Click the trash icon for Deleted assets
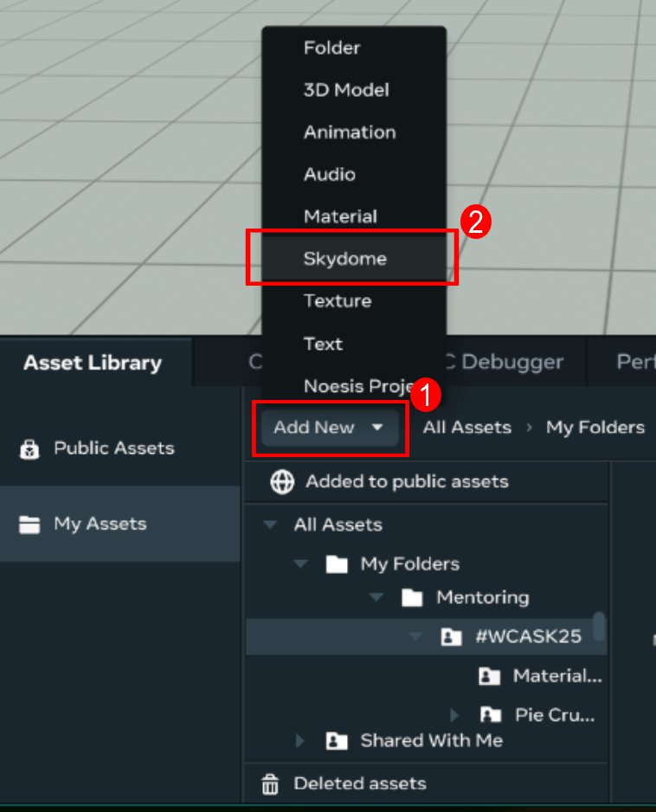The height and width of the screenshot is (812, 656). coord(271,784)
